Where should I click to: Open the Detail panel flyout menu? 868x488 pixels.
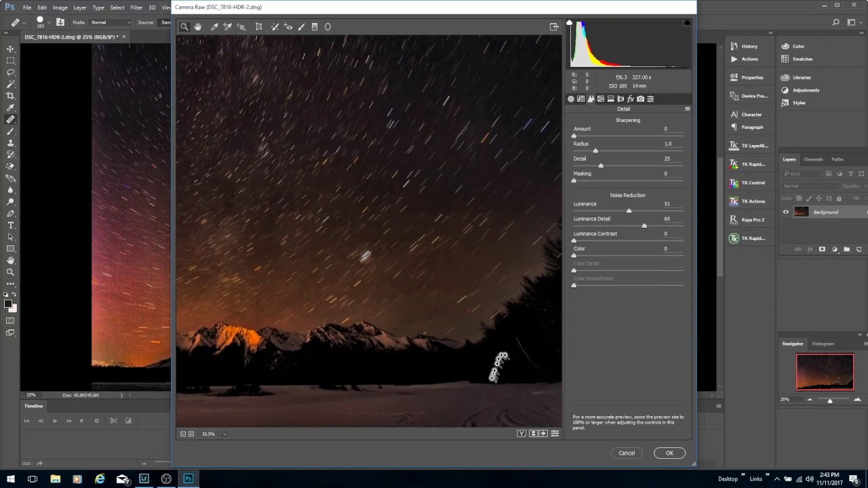coord(687,109)
